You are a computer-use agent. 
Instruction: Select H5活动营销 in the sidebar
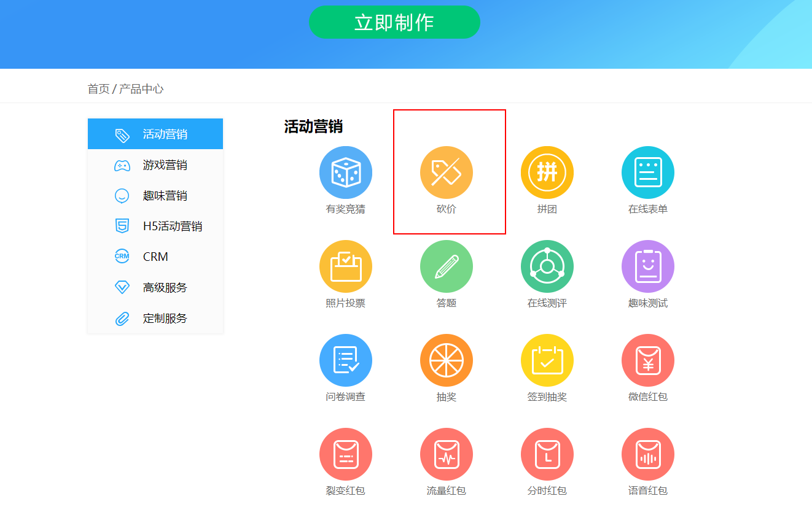click(x=155, y=226)
